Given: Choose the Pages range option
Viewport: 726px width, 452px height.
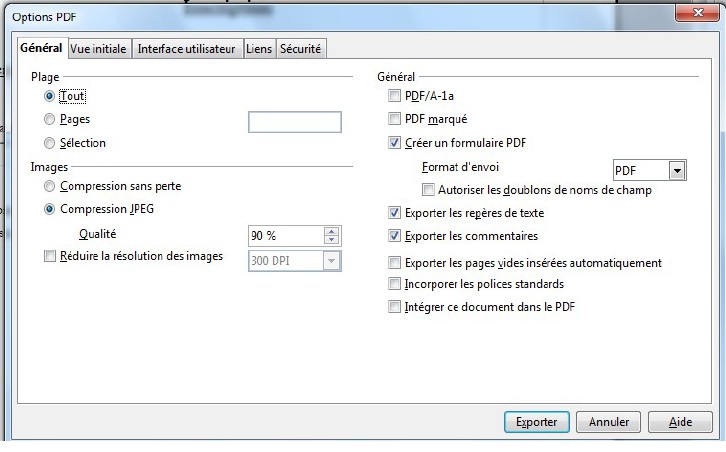Looking at the screenshot, I should [x=49, y=119].
